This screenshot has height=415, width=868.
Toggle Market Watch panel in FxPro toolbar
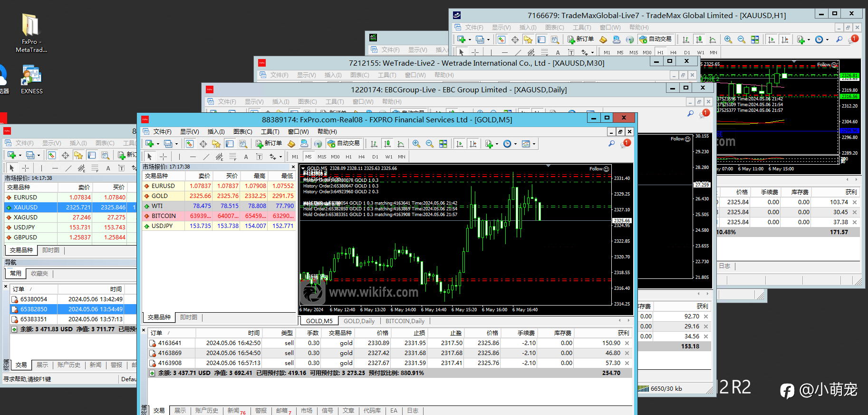[x=190, y=144]
